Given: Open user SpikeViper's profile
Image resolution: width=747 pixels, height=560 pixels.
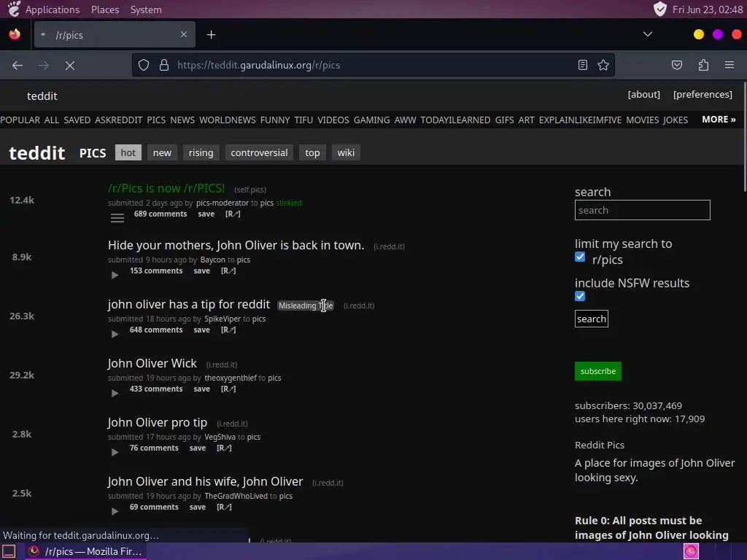Looking at the screenshot, I should (222, 319).
